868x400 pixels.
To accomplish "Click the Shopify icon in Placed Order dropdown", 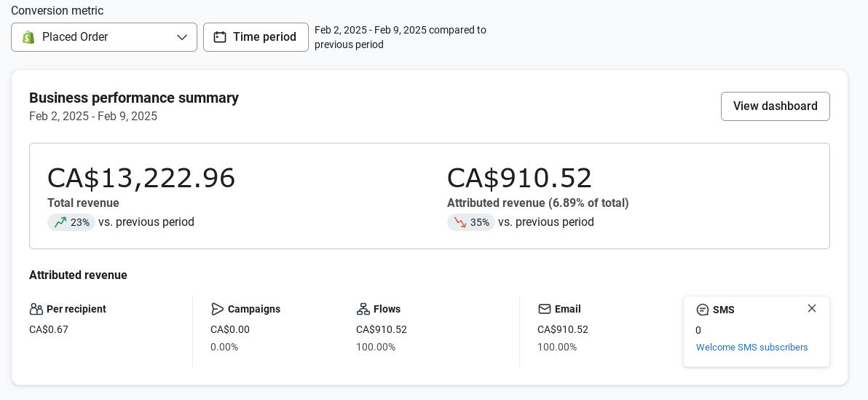I will click(x=28, y=37).
